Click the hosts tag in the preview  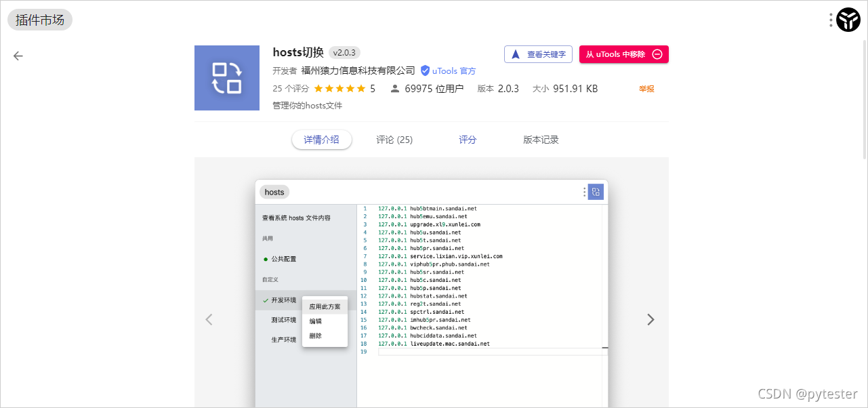pyautogui.click(x=274, y=192)
